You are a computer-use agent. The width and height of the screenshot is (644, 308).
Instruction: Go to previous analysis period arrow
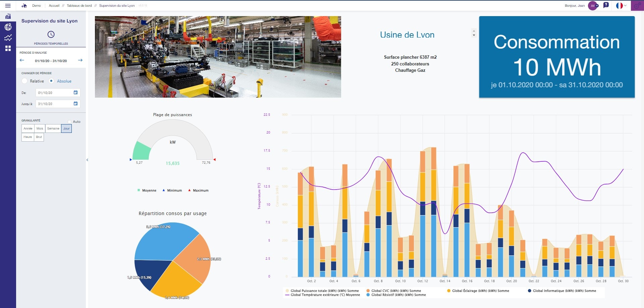[x=22, y=60]
